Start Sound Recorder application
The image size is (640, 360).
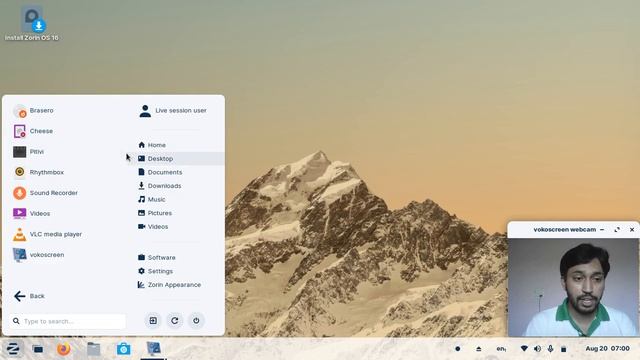click(45, 193)
